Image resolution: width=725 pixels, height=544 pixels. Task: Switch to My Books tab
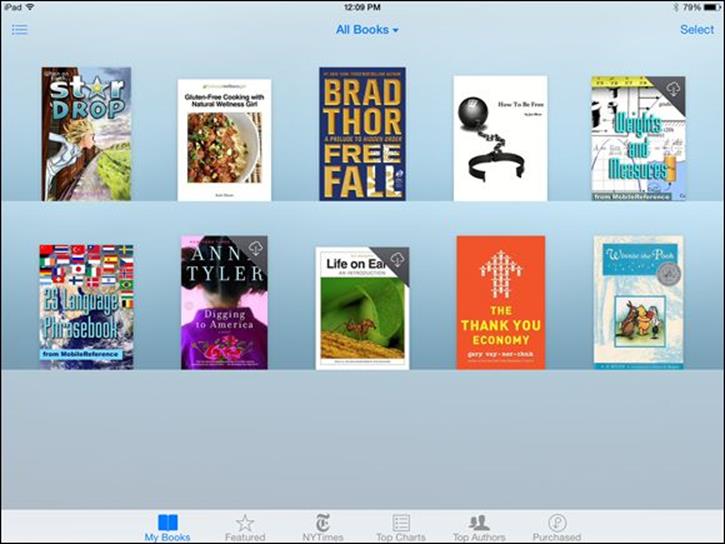167,527
